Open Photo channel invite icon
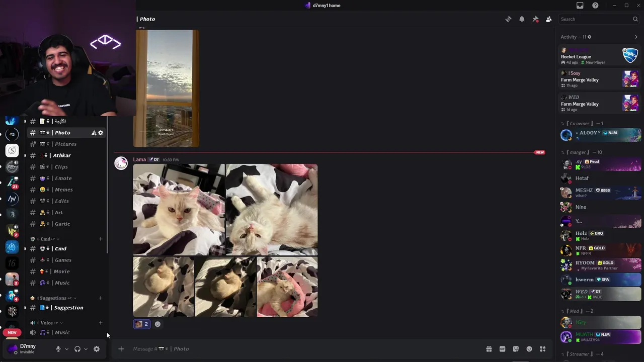Image resolution: width=644 pixels, height=362 pixels. (94, 133)
